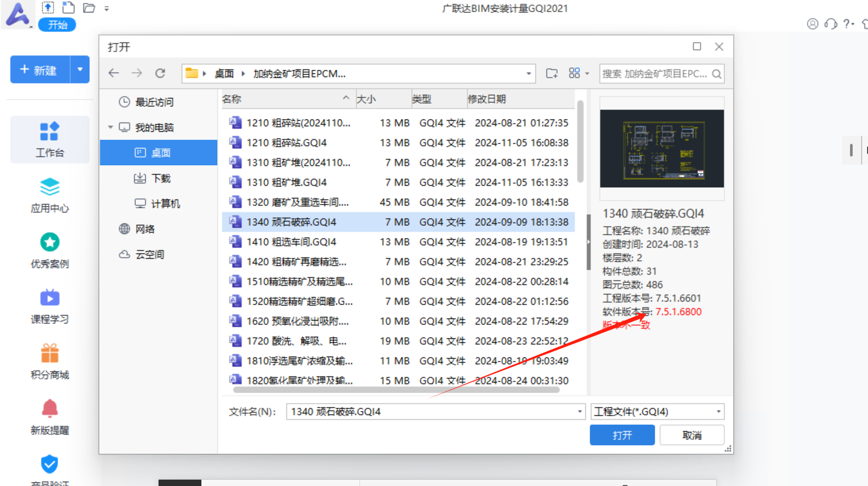Click 桌面 in the path breadcrumb
868x486 pixels.
click(x=224, y=74)
